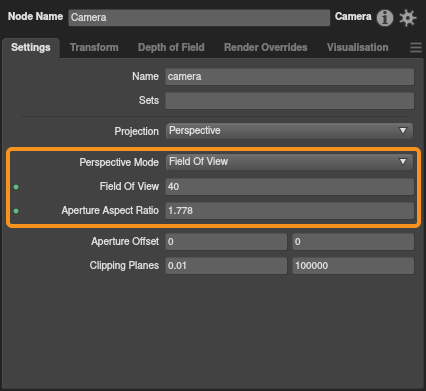This screenshot has height=391, width=426.
Task: Switch to the Depth of Field tab
Action: click(x=171, y=47)
